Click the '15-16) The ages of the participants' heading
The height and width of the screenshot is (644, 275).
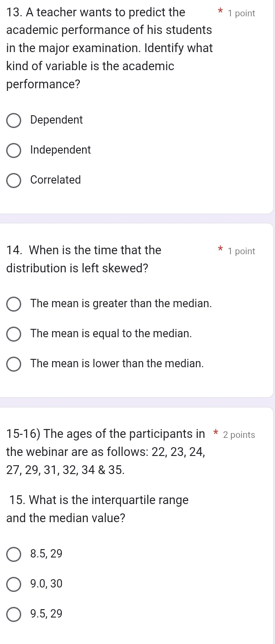[x=106, y=434]
